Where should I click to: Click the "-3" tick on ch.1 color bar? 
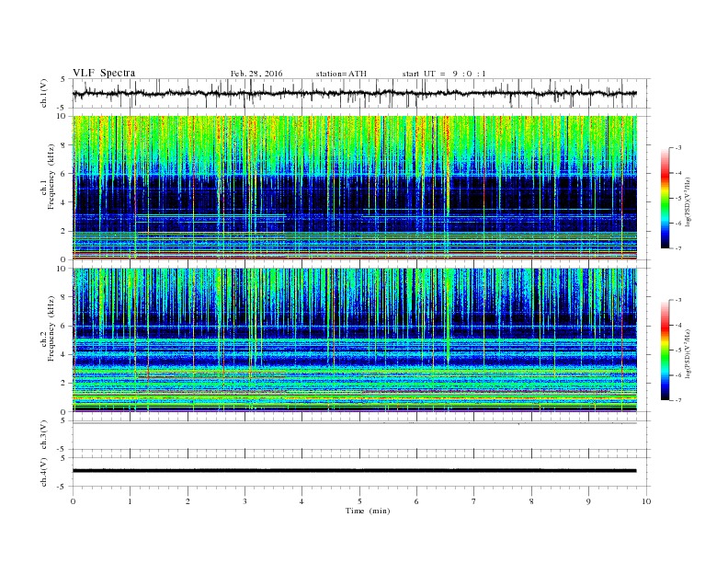(678, 148)
